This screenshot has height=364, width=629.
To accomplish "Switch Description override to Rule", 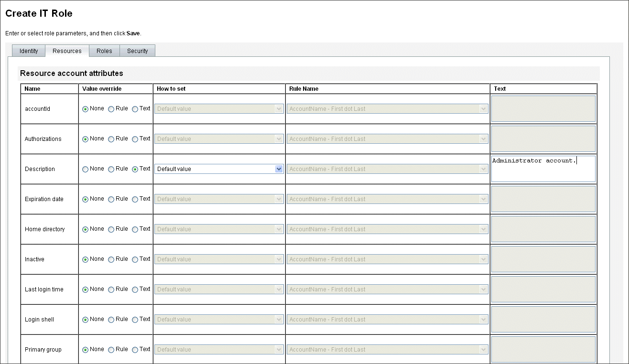I will click(111, 169).
